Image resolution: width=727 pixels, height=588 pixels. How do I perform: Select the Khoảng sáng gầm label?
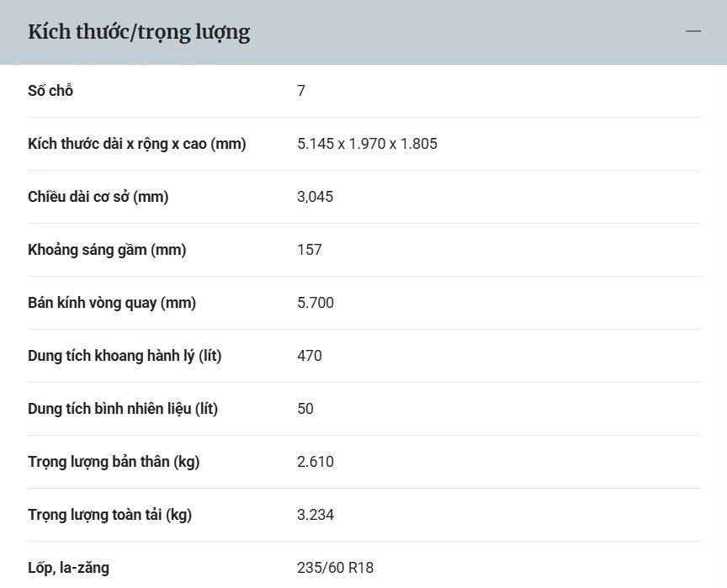point(107,250)
